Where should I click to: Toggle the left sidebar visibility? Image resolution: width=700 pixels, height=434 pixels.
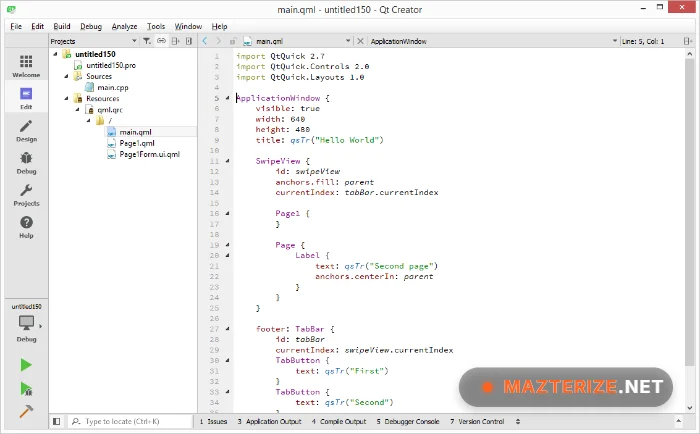click(56, 421)
